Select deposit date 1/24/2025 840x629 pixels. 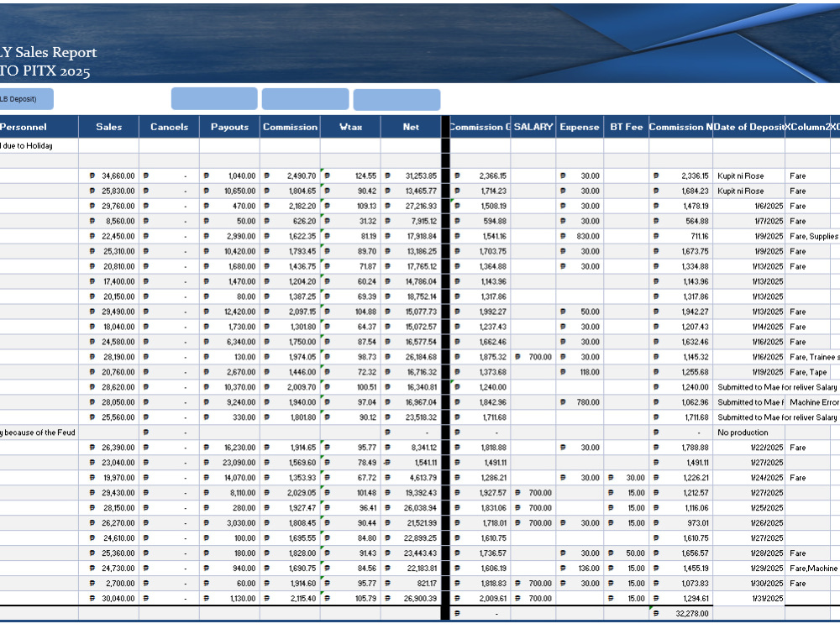pyautogui.click(x=749, y=477)
